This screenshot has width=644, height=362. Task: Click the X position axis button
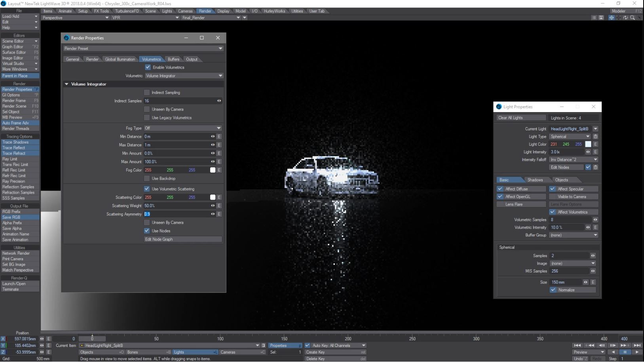3,339
